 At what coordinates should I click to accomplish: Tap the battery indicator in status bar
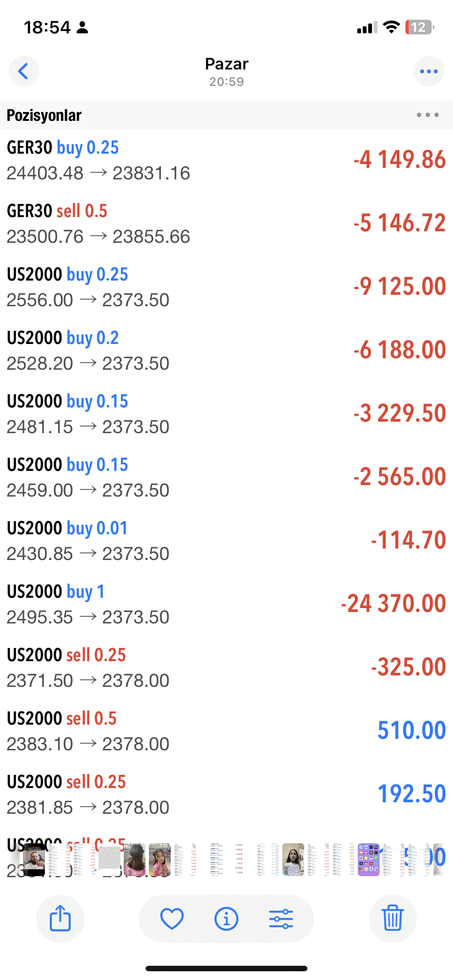click(419, 27)
